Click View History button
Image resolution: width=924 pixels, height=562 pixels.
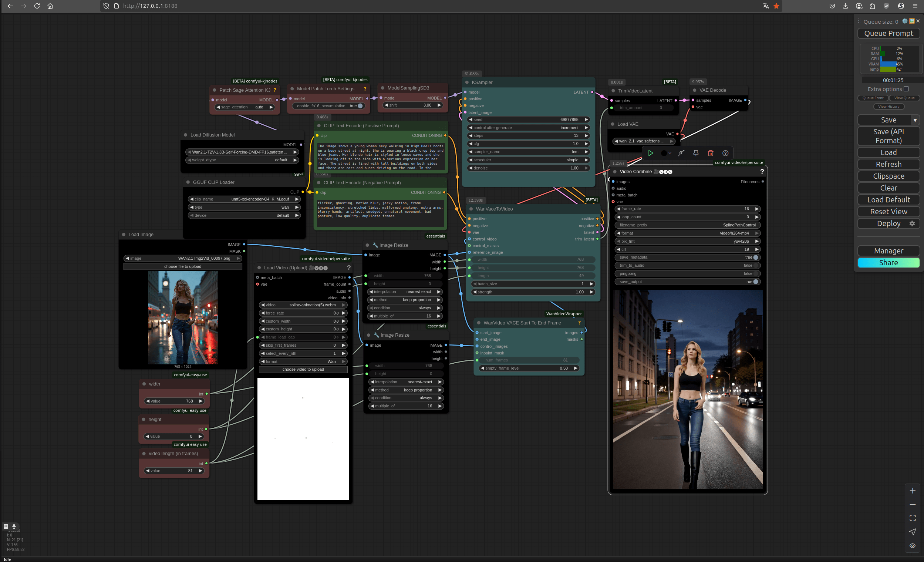888,107
